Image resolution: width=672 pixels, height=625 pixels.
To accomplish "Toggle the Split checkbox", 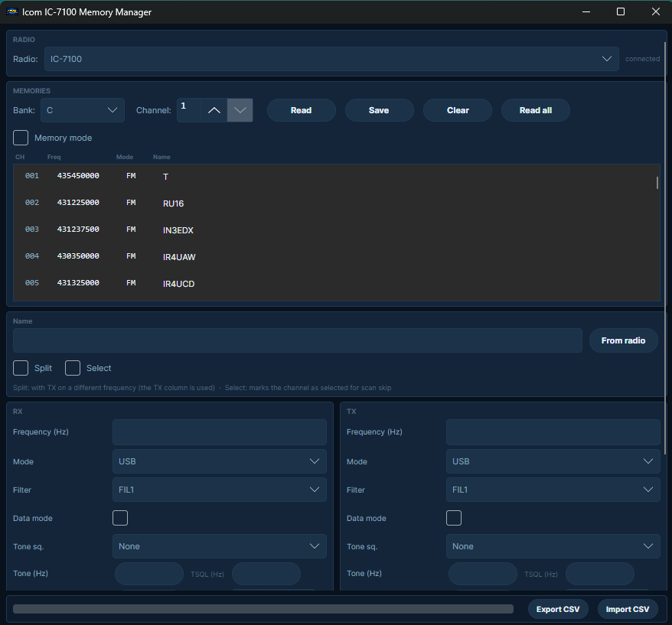I will pos(21,368).
